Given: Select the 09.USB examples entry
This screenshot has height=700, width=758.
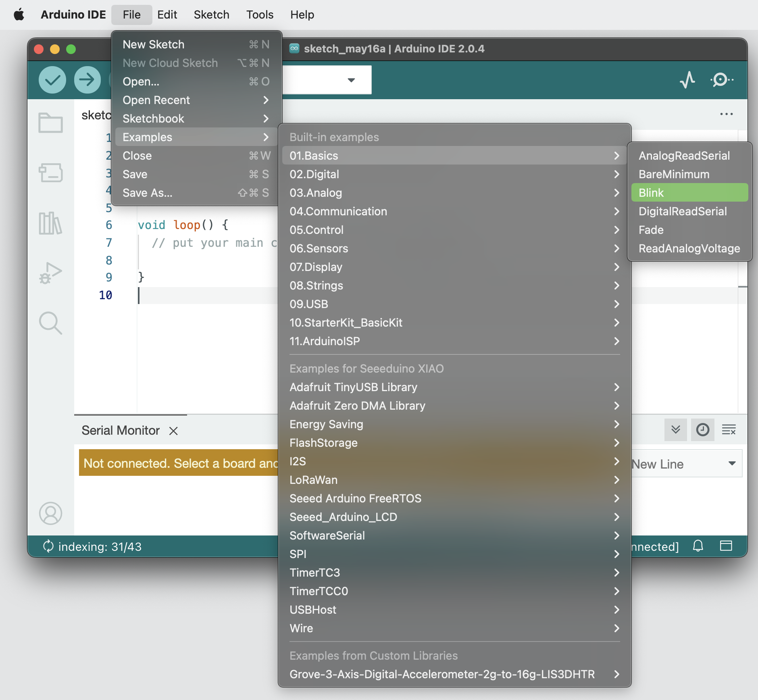Looking at the screenshot, I should click(x=454, y=304).
